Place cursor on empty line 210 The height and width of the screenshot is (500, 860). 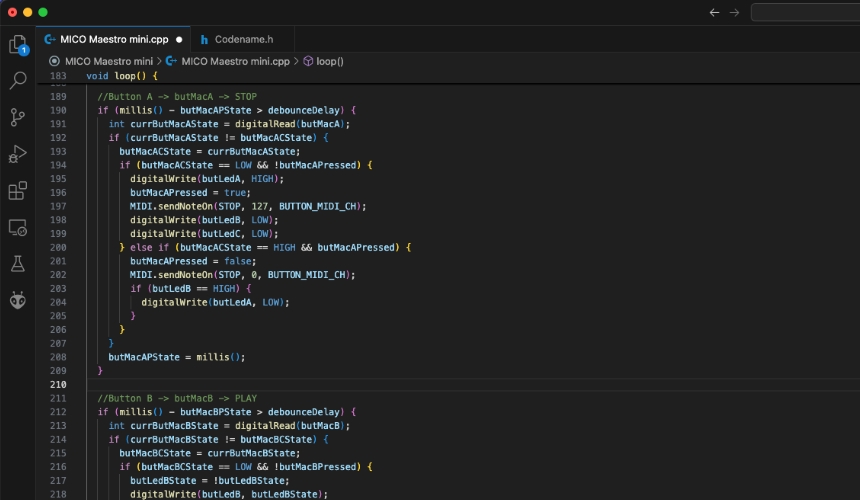472,384
